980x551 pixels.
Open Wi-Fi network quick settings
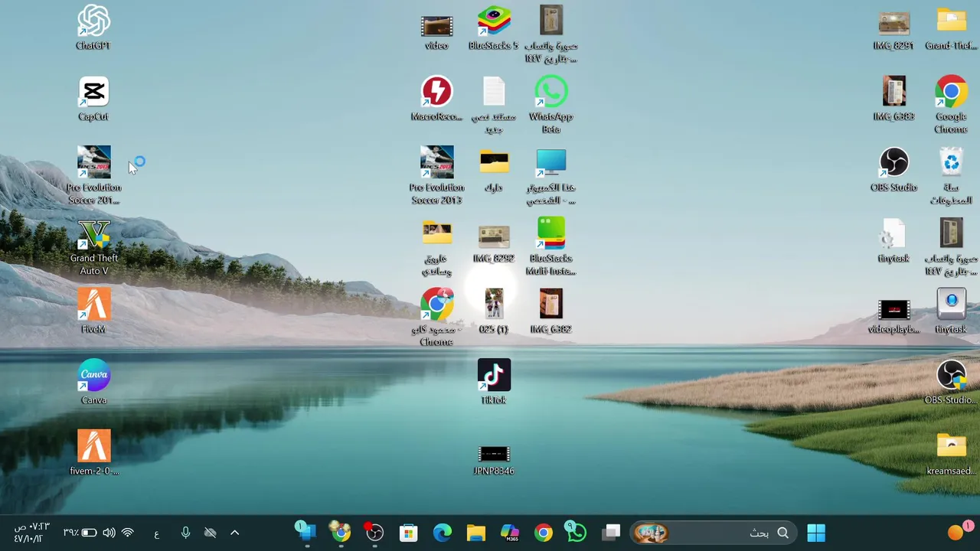128,533
